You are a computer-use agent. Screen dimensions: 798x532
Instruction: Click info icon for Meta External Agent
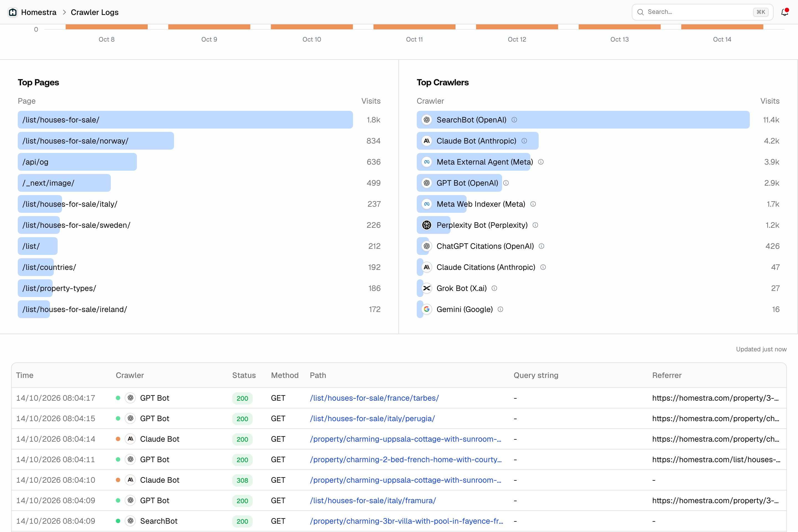(541, 162)
